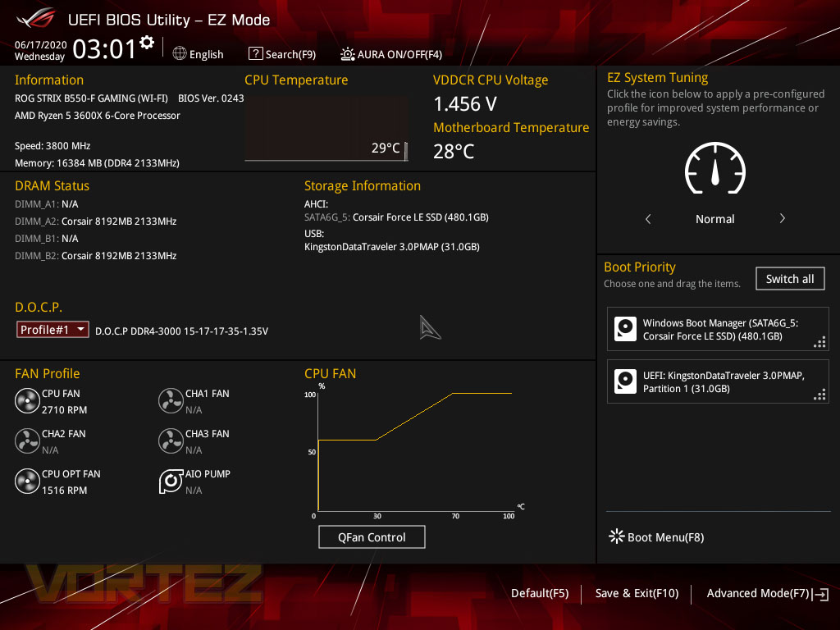Click the Speed: 3800 MHz text
The image size is (840, 630).
(52, 146)
